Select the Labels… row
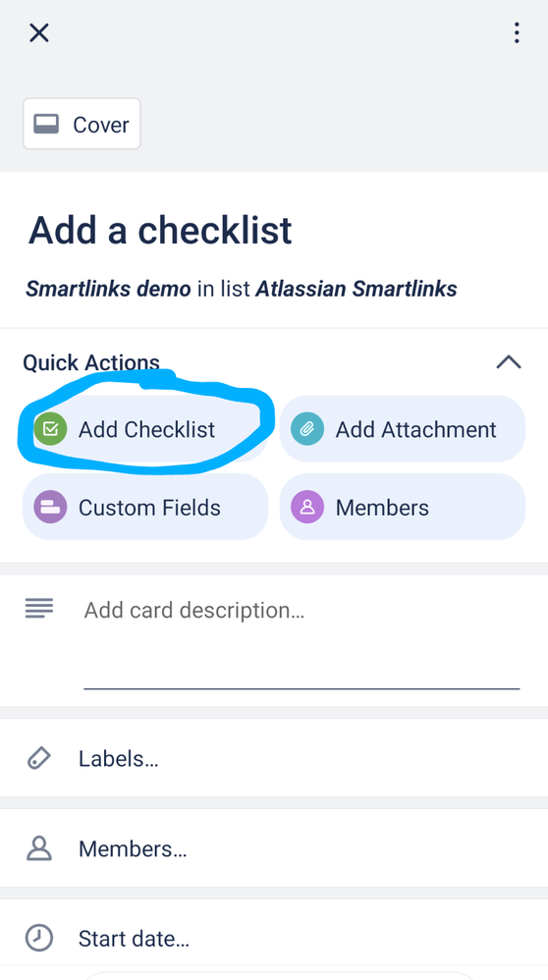 coord(274,758)
